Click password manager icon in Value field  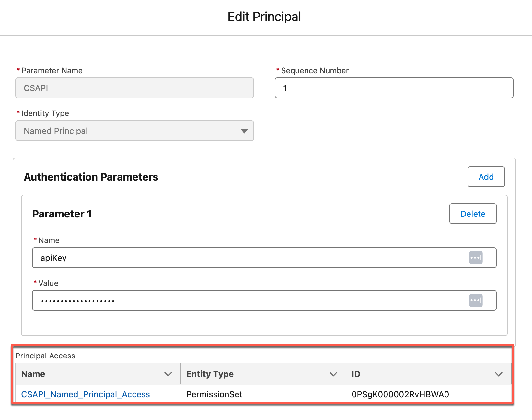(x=476, y=300)
